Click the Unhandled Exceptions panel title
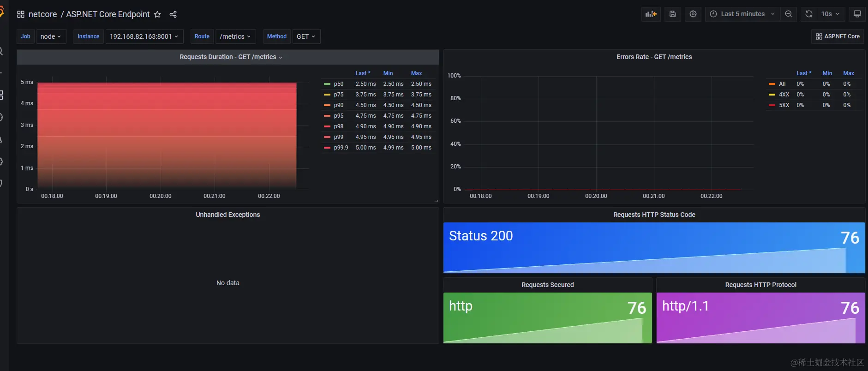The image size is (868, 371). [x=227, y=215]
